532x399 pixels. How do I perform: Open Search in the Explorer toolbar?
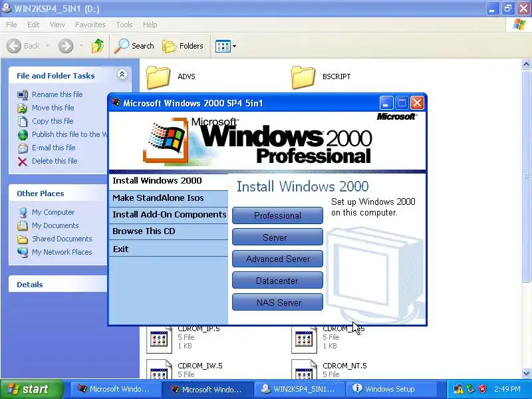point(134,46)
